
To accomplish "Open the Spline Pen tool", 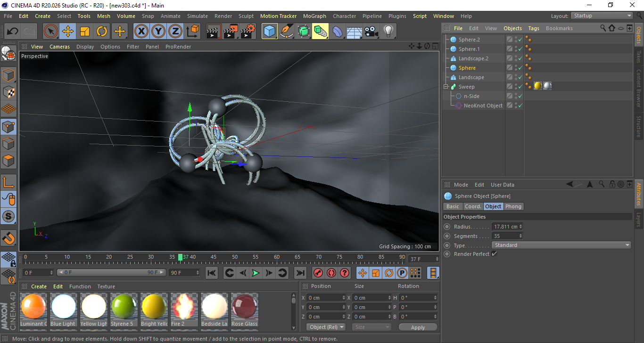I will [x=287, y=32].
